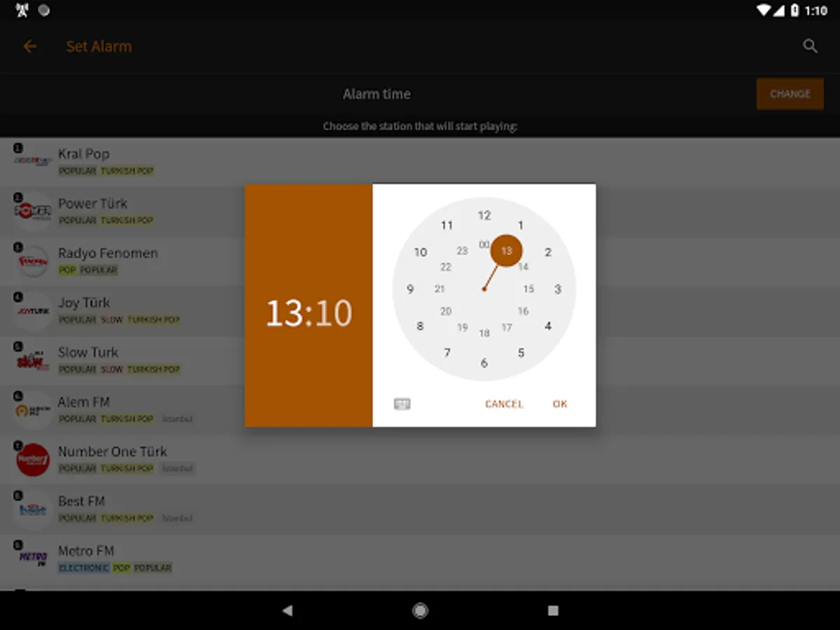Dismiss the time picker with CANCEL
Viewport: 840px width, 630px height.
[x=504, y=404]
